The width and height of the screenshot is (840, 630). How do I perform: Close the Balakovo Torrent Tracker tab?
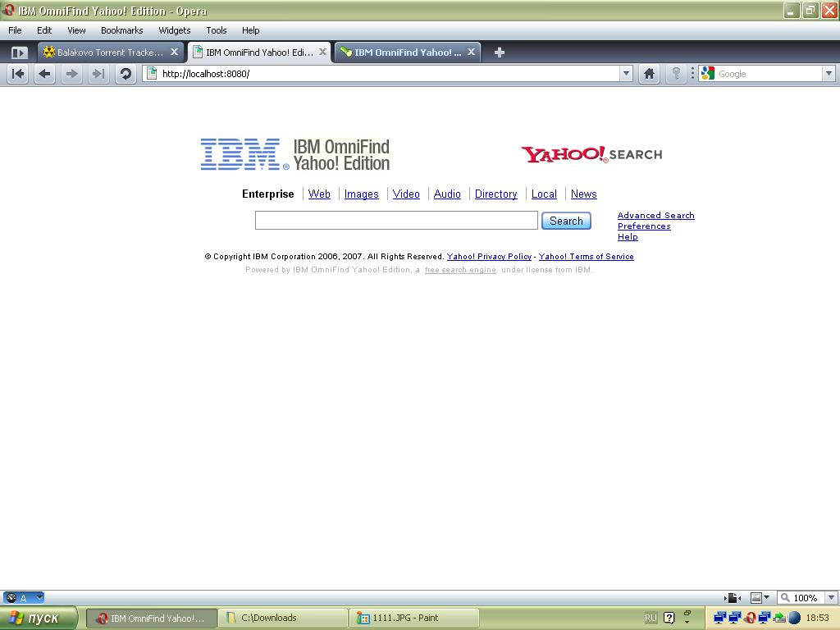[174, 52]
